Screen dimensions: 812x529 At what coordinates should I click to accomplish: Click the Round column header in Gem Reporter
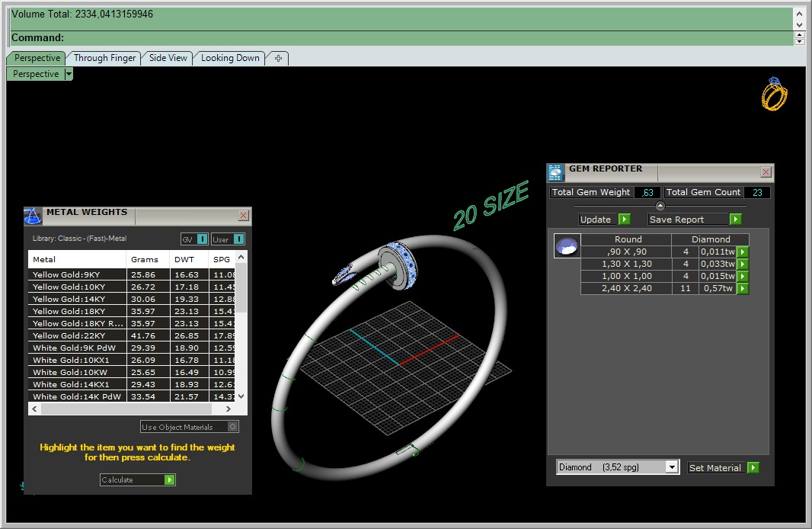coord(628,239)
